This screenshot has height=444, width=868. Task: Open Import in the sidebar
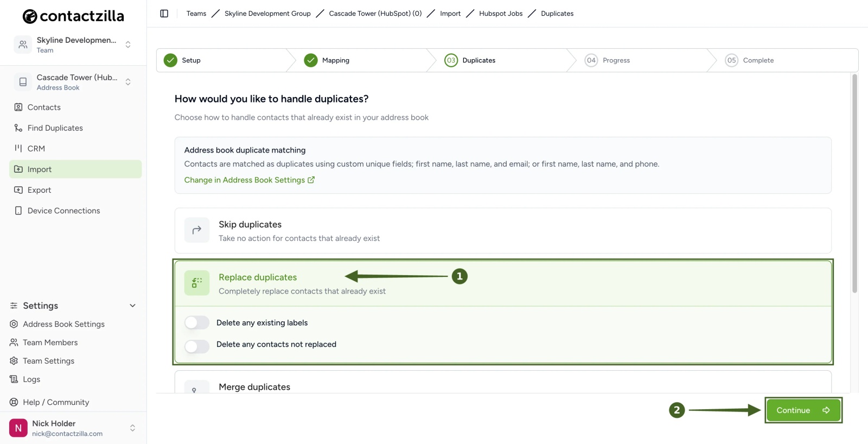[75, 169]
